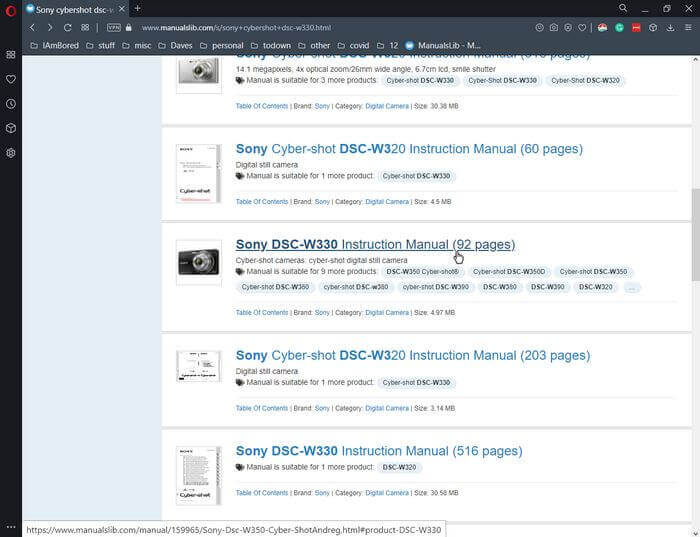Open a new tab with plus button
The image size is (700, 537).
tap(138, 8)
